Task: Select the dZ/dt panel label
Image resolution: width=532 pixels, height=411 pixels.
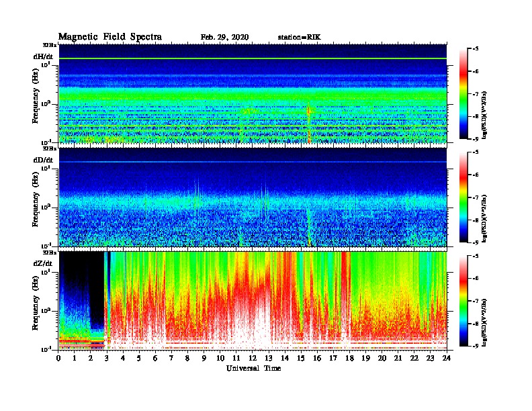Action: (43, 263)
